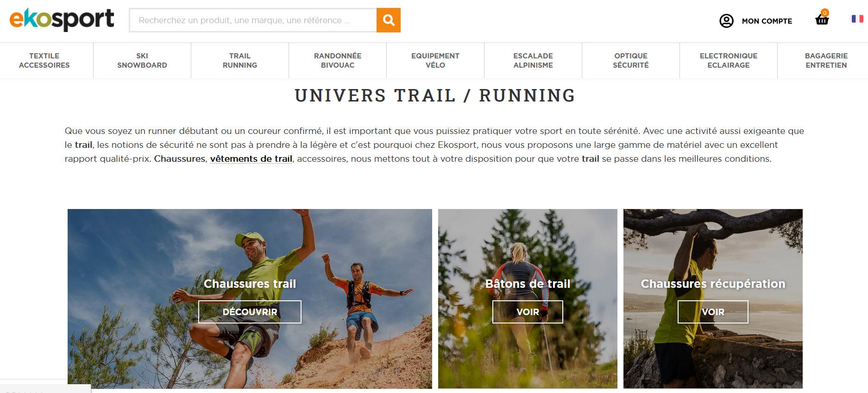Open the Trail Running menu
Image resolution: width=868 pixels, height=393 pixels.
[x=240, y=60]
